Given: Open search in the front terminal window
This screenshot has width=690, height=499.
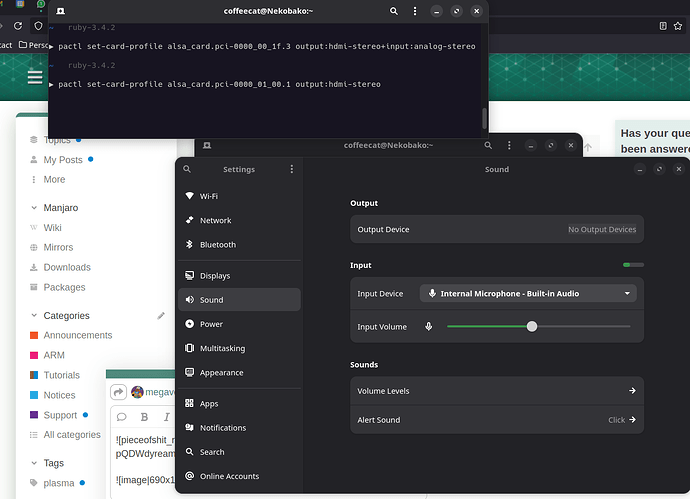Looking at the screenshot, I should (x=394, y=11).
